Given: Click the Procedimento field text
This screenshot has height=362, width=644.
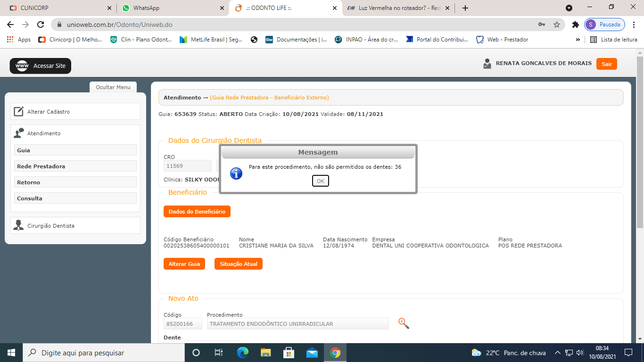Looking at the screenshot, I should 298,324.
